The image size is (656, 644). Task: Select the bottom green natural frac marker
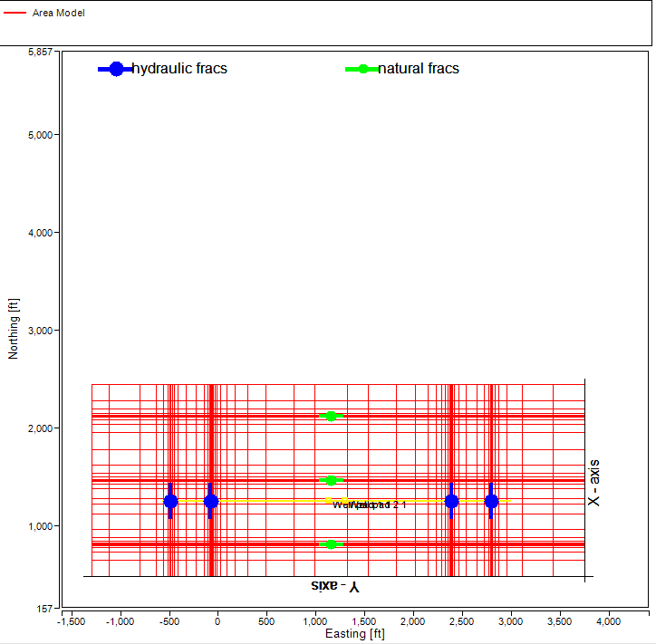pos(331,544)
